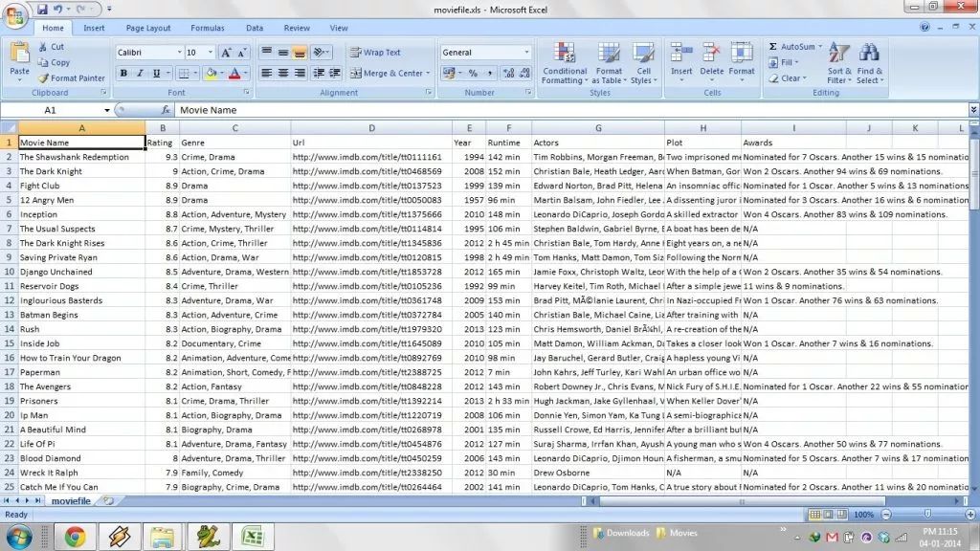Open the Font dialog launcher

click(246, 93)
